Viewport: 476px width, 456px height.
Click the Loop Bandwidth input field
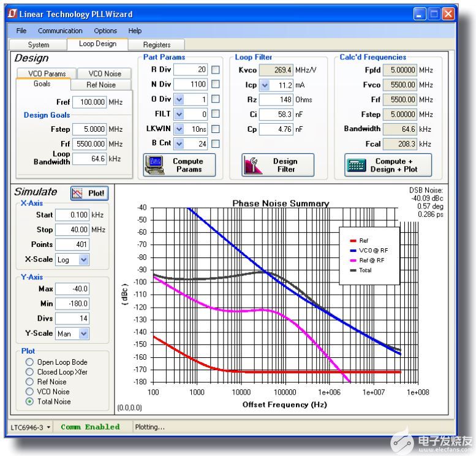[88, 159]
